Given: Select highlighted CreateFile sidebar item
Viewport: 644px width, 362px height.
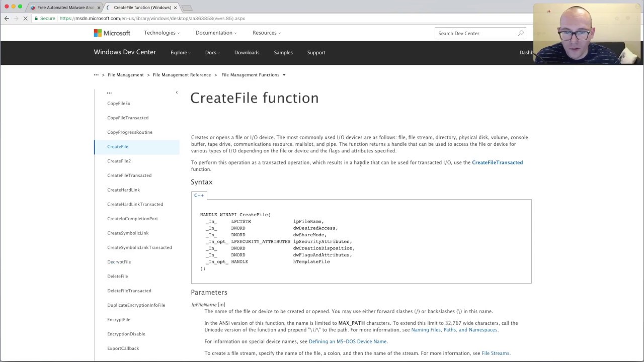Looking at the screenshot, I should (x=137, y=147).
